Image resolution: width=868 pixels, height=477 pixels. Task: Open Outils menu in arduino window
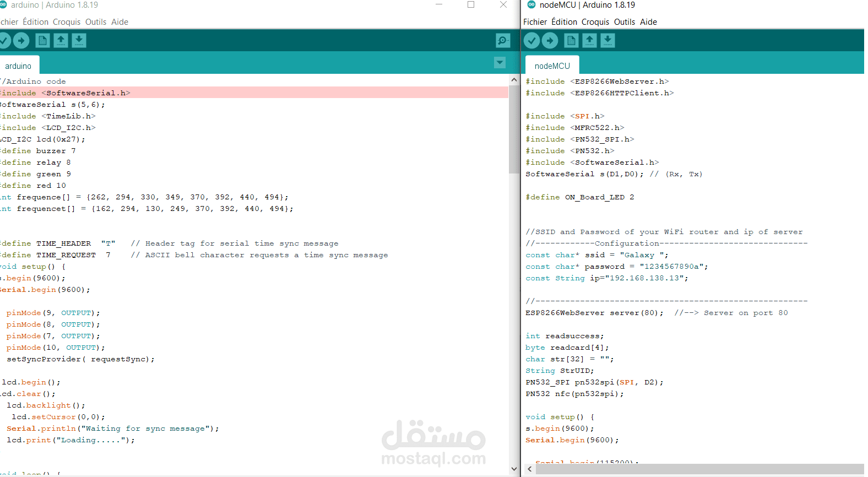[96, 22]
